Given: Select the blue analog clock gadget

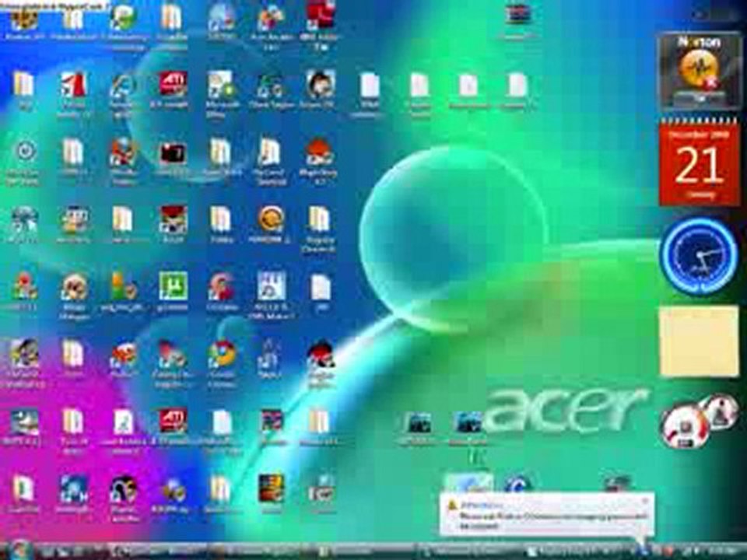Looking at the screenshot, I should [x=700, y=257].
